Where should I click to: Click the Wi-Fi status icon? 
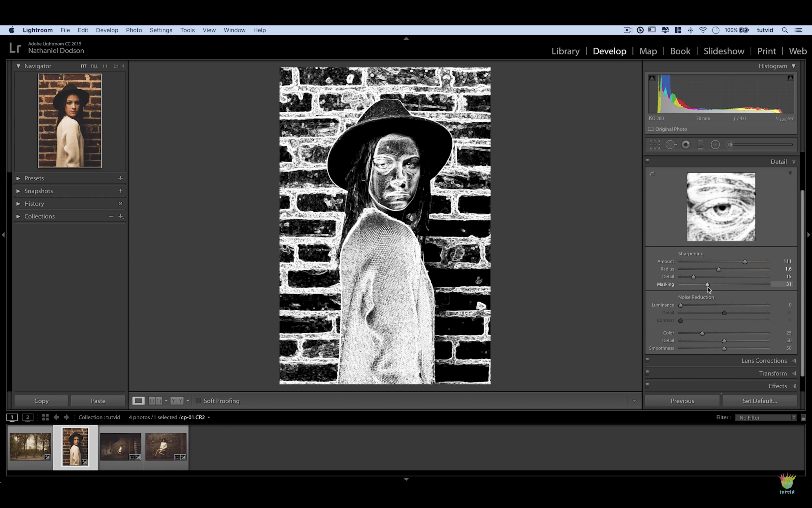(703, 30)
